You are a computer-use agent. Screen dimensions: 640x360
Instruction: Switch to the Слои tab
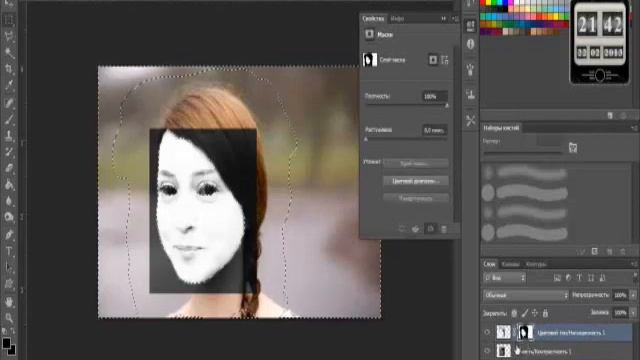[489, 264]
